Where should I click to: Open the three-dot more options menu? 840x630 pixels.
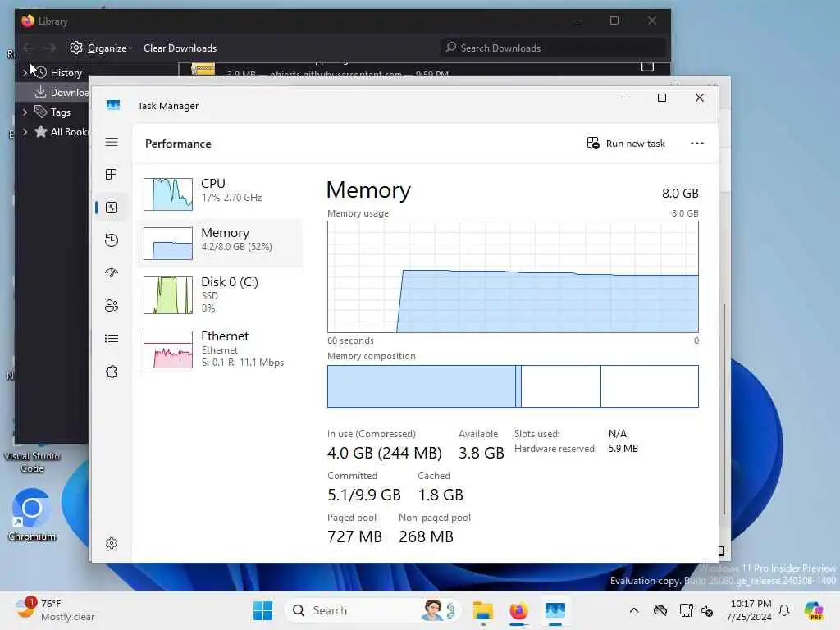tap(697, 144)
